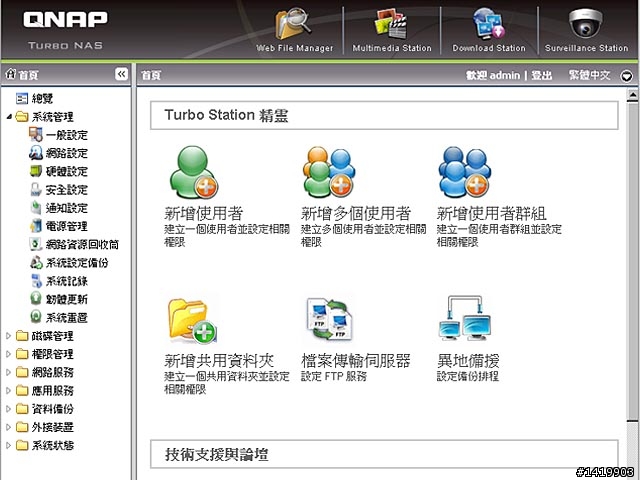Click the 新增使用者群組 blue group icon
Screen dimensions: 640x480
(465, 172)
